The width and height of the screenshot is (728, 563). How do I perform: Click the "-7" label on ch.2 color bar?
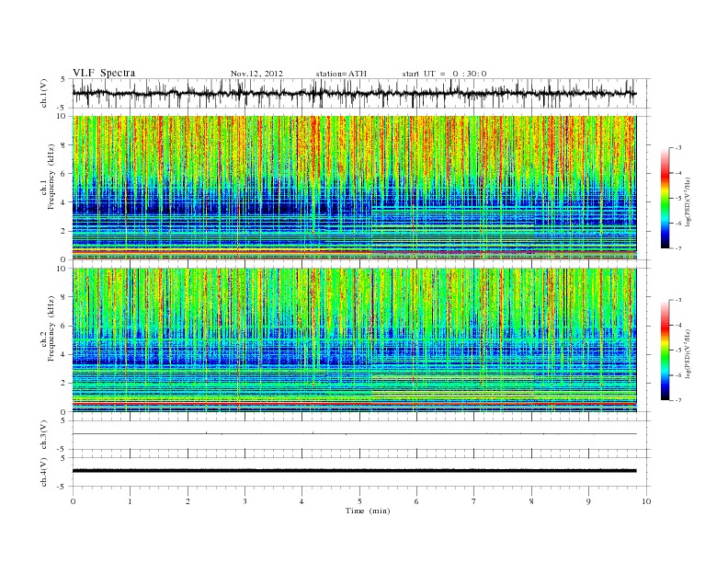pos(678,400)
